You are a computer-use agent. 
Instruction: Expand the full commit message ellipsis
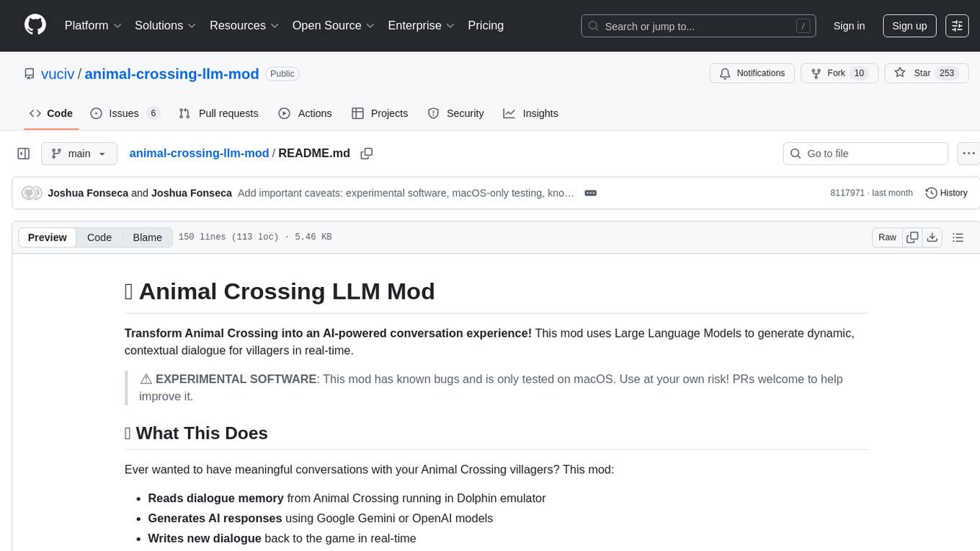point(590,193)
